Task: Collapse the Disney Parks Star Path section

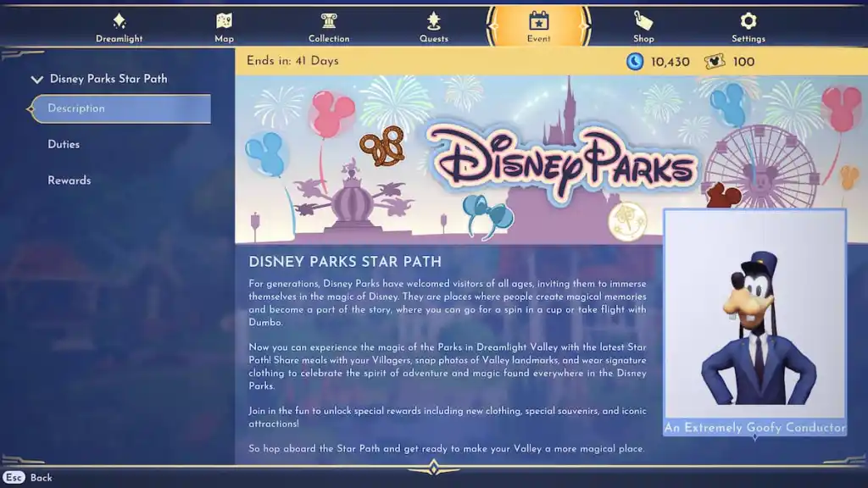Action: (x=37, y=79)
